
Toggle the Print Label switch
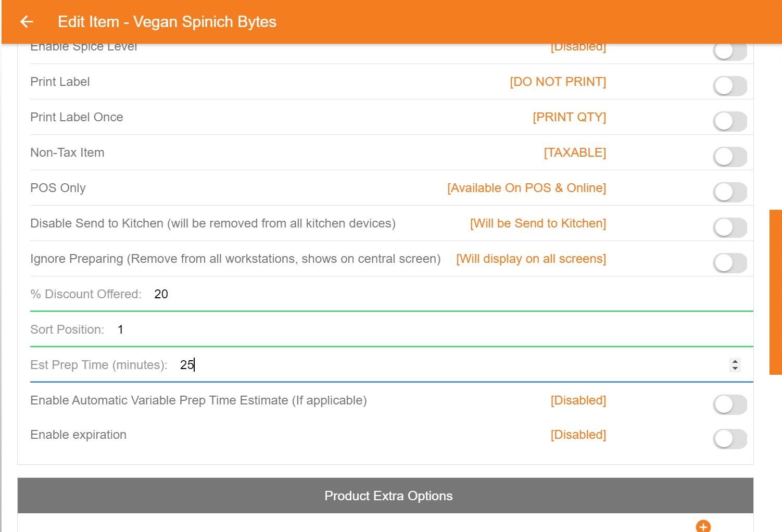pos(729,86)
